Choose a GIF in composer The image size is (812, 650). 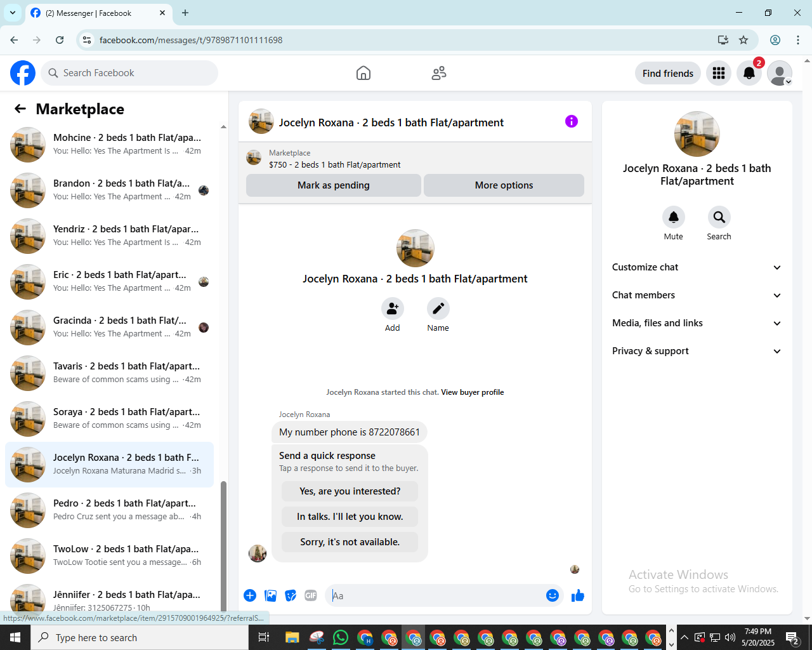tap(311, 595)
